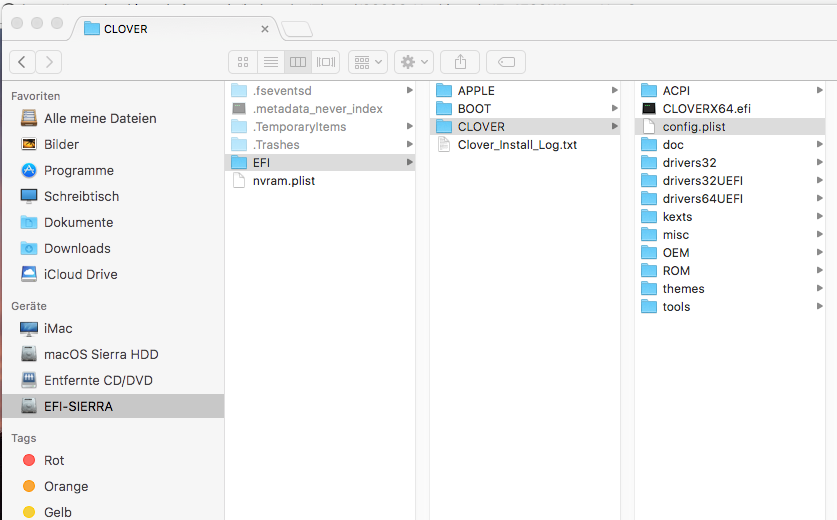This screenshot has width=837, height=520.
Task: Select the CLOVERX64.efi file
Action: [730, 109]
